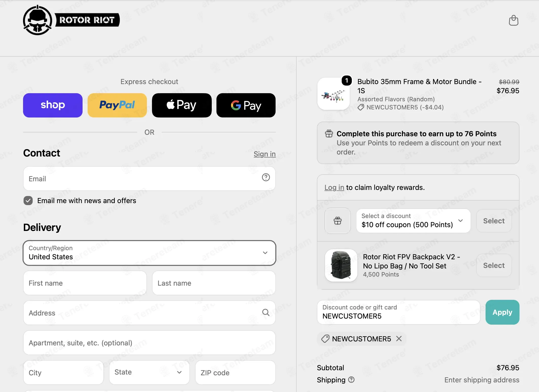Click the 'Complete this purchase to earn' heading
The image size is (539, 392).
[416, 134]
